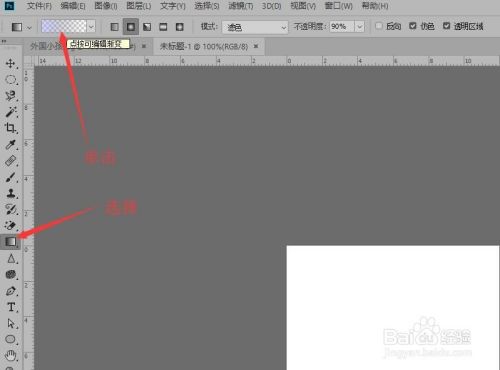Select the Elliptical Marquee tool
The width and height of the screenshot is (500, 370).
[10, 79]
